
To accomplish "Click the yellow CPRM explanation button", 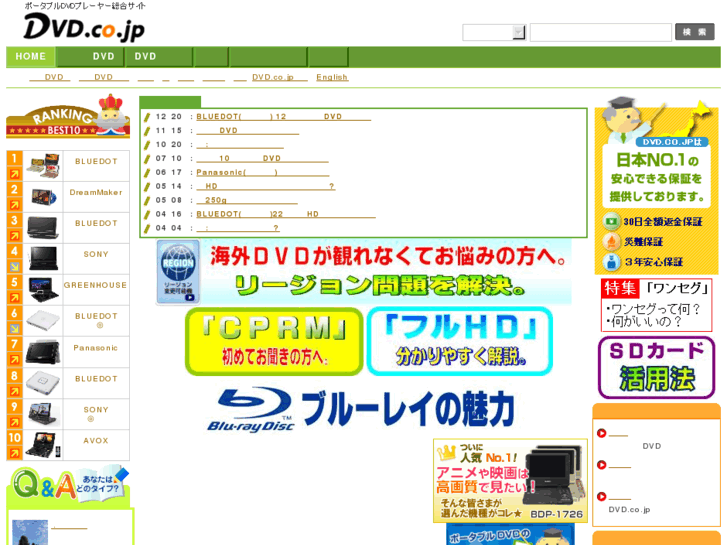I will click(274, 341).
